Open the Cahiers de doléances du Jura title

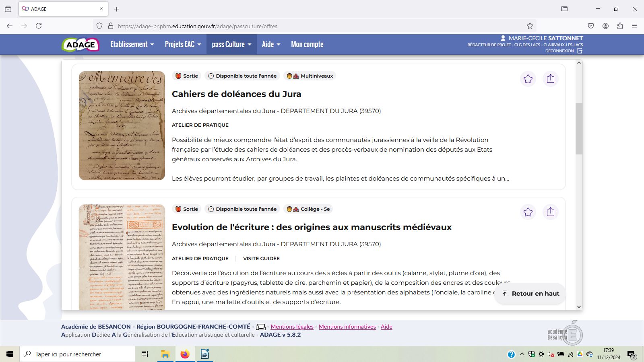236,94
